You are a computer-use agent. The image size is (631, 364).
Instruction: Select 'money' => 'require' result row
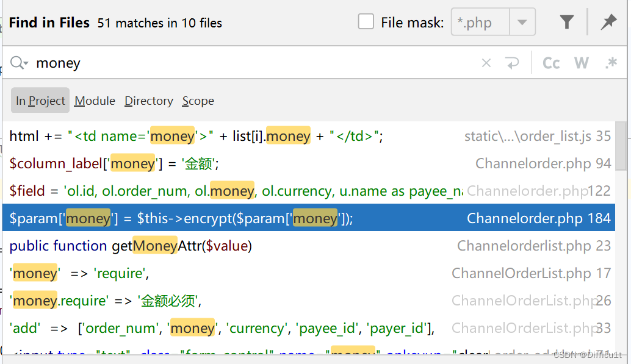point(309,273)
